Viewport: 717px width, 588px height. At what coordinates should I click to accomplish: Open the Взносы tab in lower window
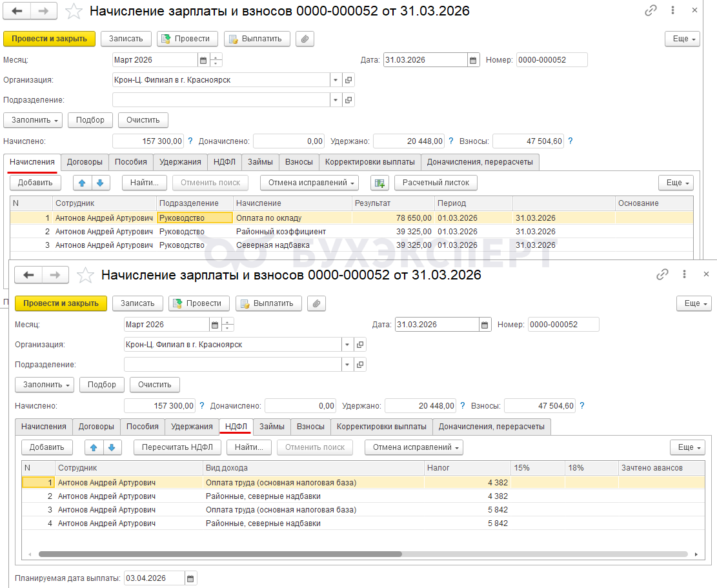pos(310,427)
